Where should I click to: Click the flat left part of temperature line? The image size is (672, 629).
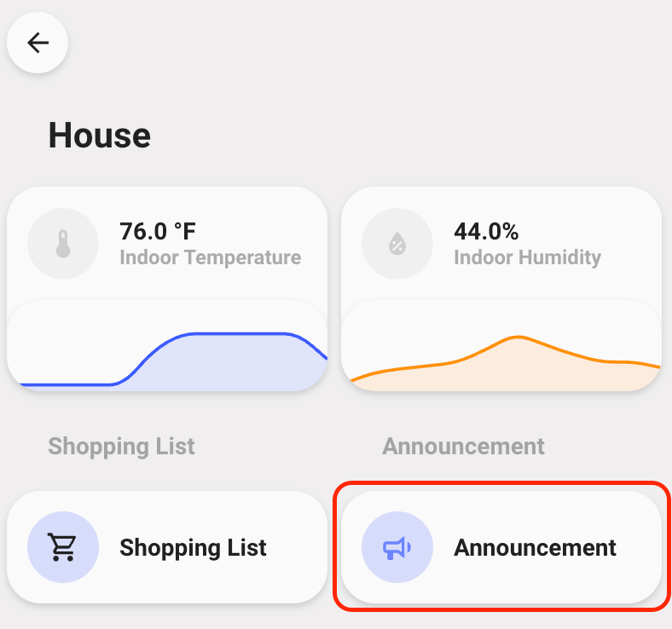[64, 384]
